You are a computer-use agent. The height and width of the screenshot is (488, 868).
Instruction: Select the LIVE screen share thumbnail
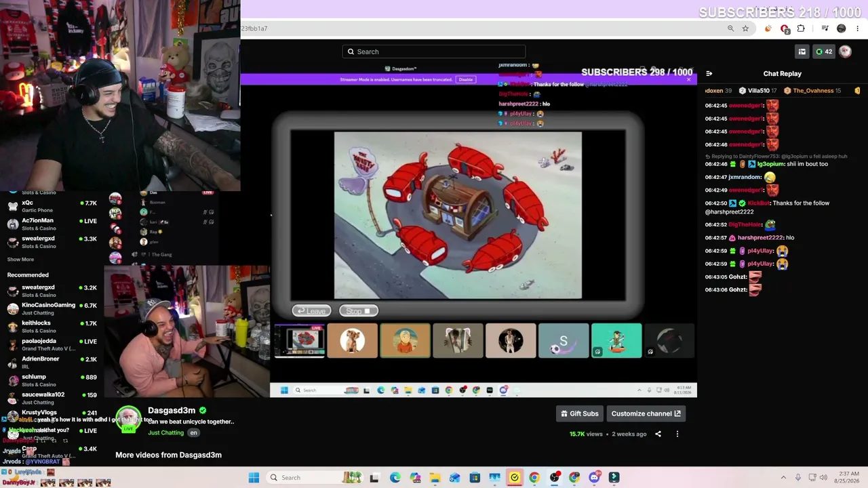coord(300,340)
